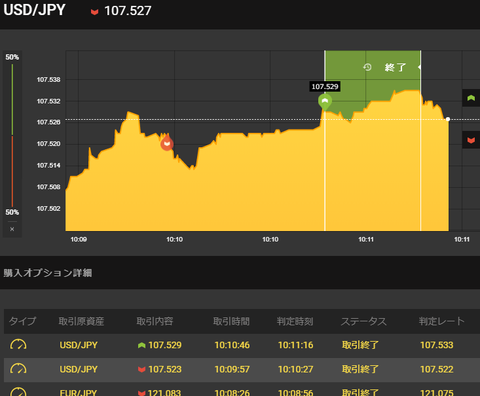This screenshot has height=396, width=480.
Task: Close the 50% sentiment gauge with X
Action: pos(12,229)
